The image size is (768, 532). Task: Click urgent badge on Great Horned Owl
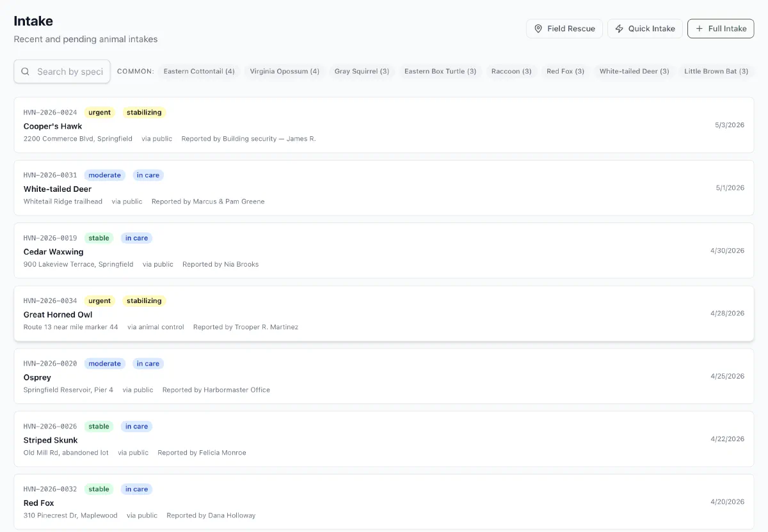tap(100, 301)
